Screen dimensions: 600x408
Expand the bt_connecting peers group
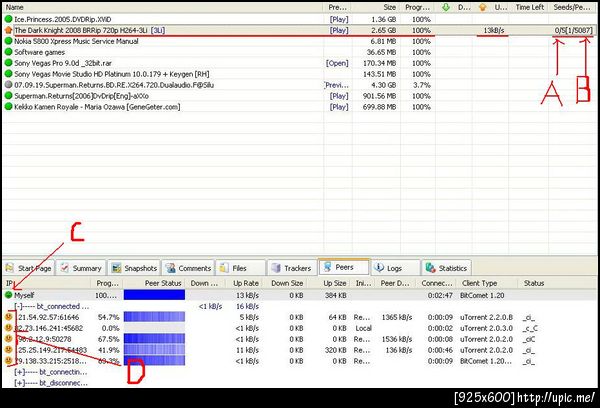click(x=18, y=372)
